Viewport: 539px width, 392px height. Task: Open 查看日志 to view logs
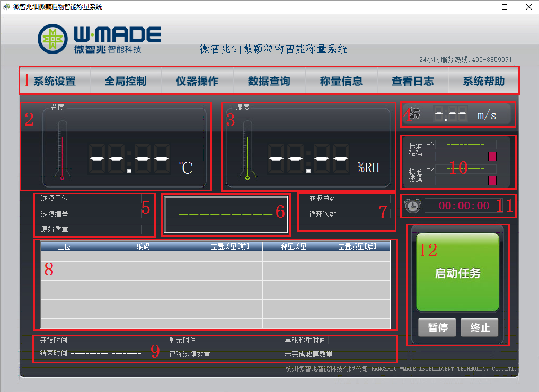coord(412,81)
